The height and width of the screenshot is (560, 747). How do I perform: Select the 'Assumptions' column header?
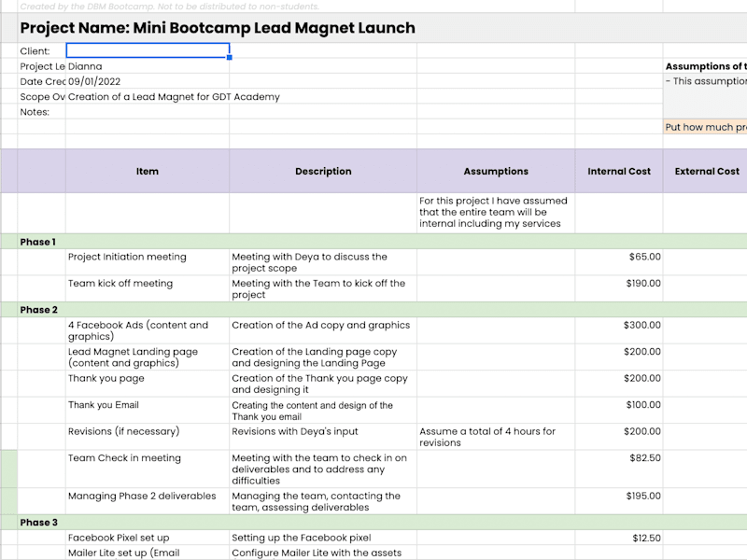click(x=496, y=172)
